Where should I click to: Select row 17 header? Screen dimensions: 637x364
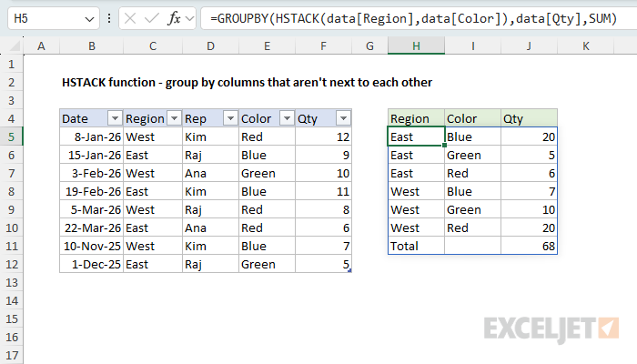(11, 355)
